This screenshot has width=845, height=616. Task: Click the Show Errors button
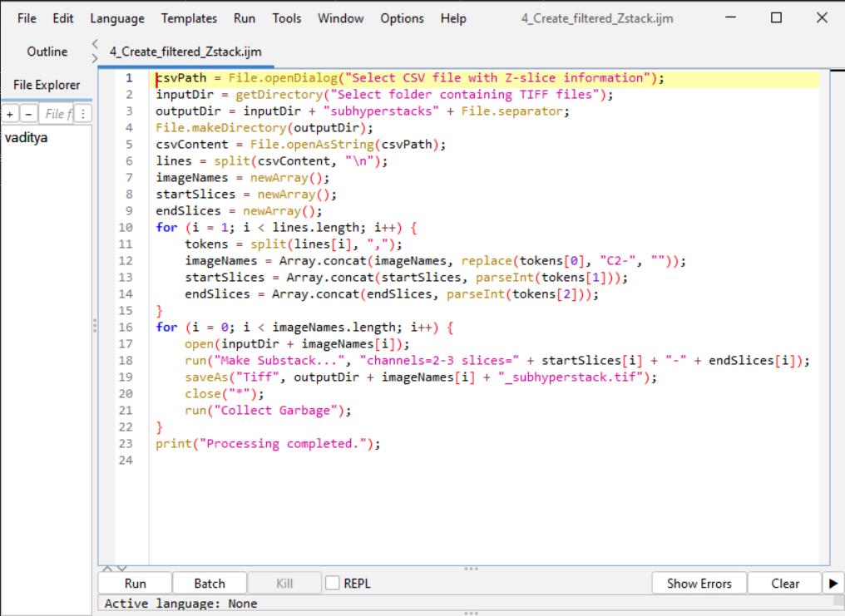pyautogui.click(x=699, y=583)
